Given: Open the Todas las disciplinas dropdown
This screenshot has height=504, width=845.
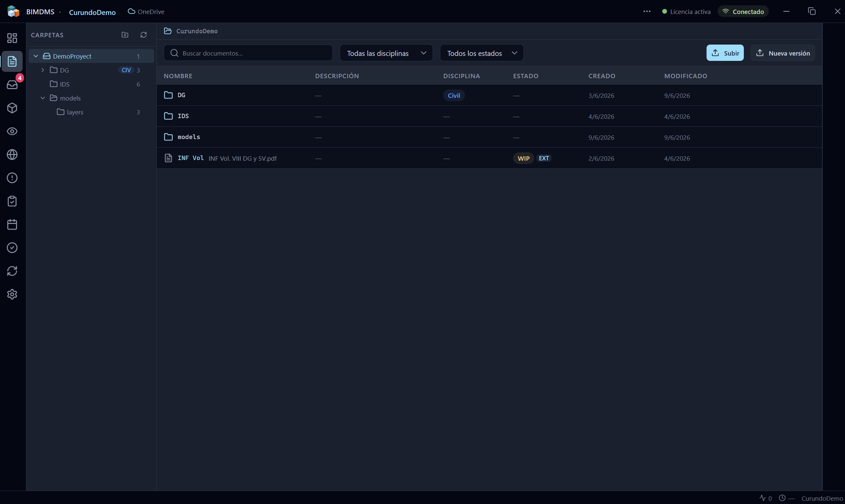Looking at the screenshot, I should pos(386,53).
